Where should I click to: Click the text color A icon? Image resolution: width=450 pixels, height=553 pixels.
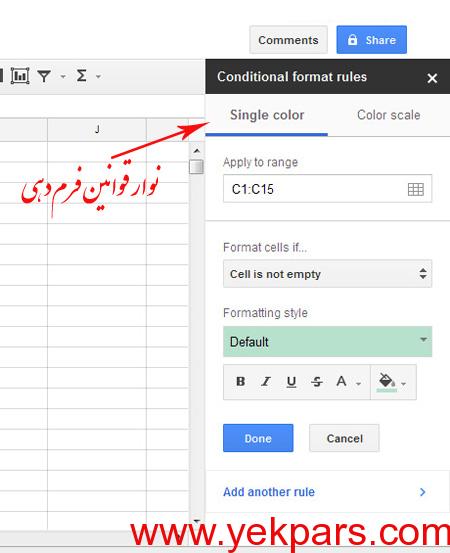tap(341, 382)
